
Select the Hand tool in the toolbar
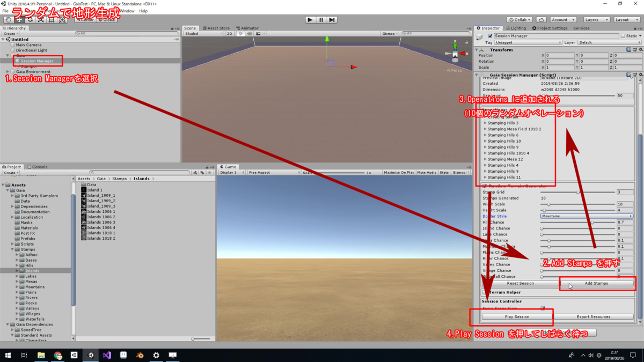[x=9, y=20]
